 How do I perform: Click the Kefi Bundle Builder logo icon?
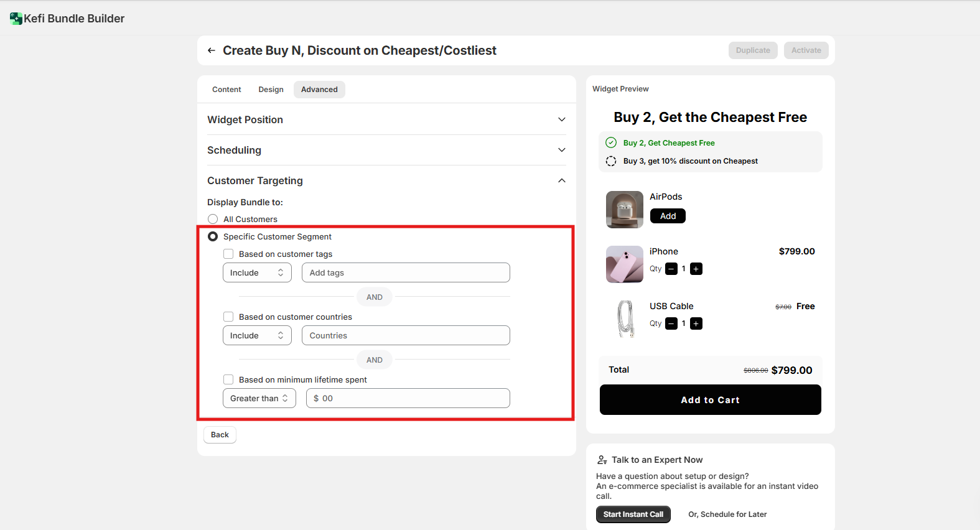[x=16, y=19]
